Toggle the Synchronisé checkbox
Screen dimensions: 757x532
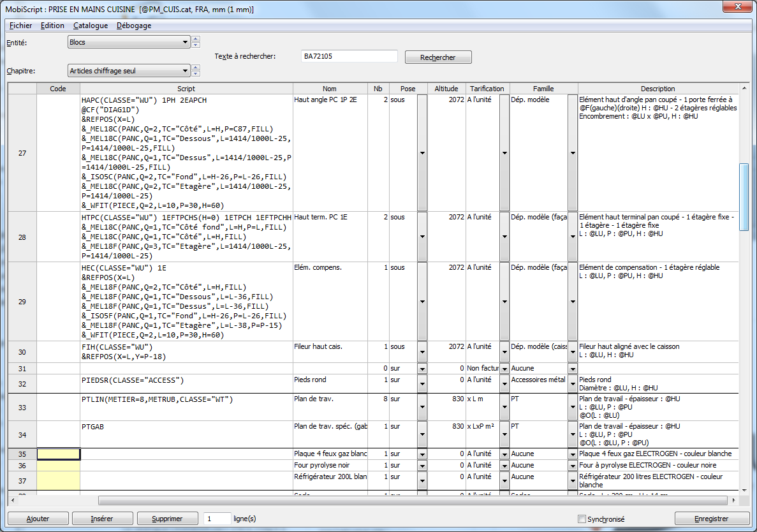(582, 519)
